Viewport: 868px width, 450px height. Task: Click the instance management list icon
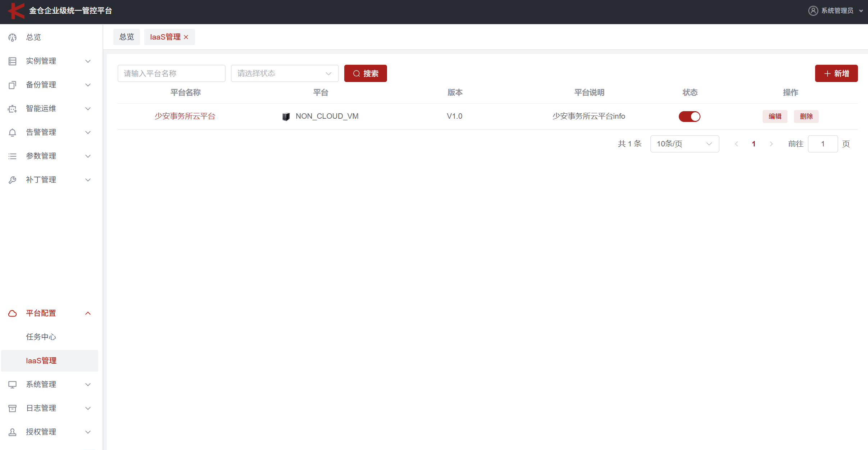coord(13,61)
